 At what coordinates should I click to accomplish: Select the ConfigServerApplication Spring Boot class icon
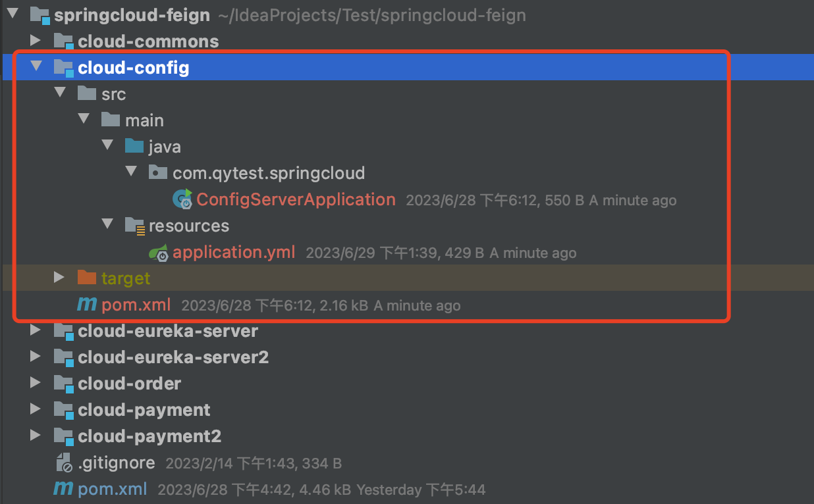coord(183,199)
